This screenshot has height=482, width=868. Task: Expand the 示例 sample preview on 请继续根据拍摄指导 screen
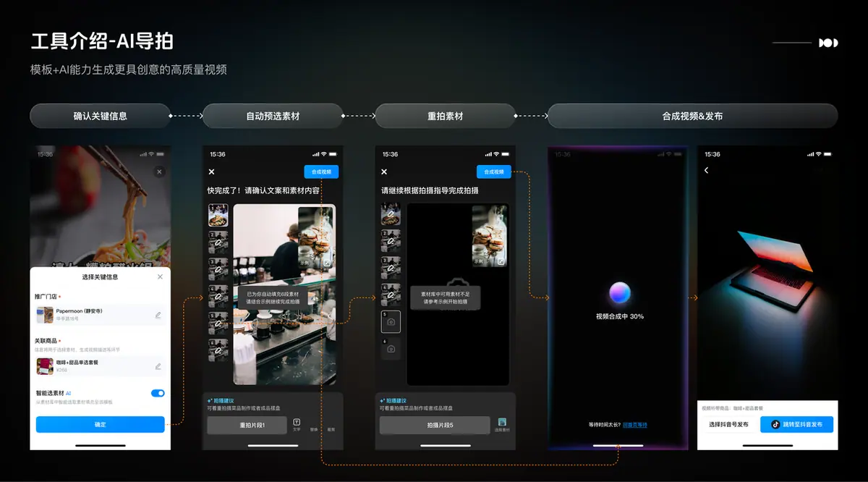(x=501, y=261)
